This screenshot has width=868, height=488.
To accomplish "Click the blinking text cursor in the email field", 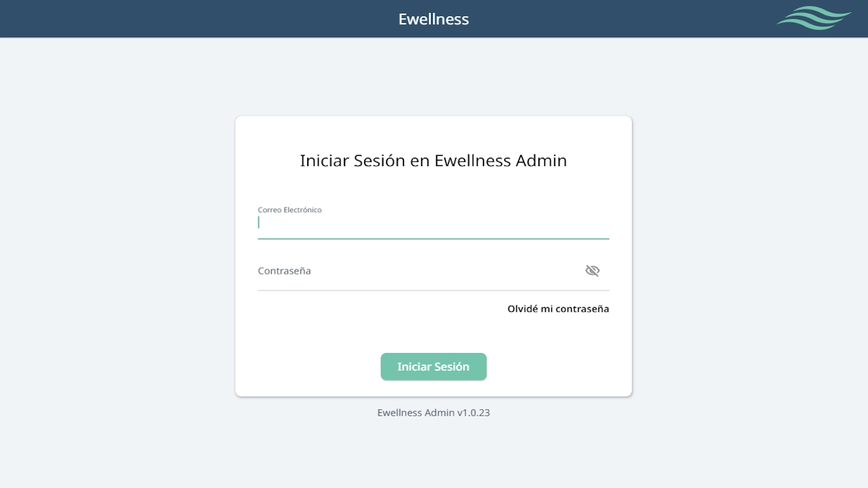I will coord(259,222).
